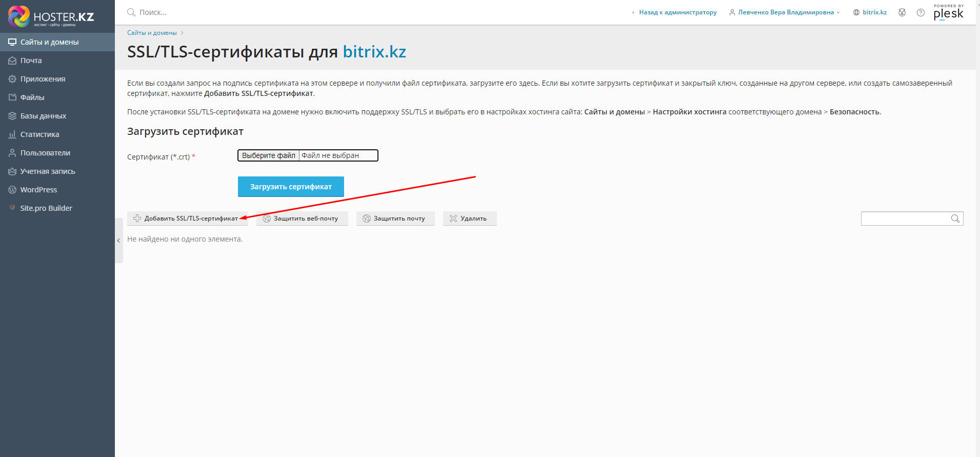The height and width of the screenshot is (457, 980).
Task: Click the shield icon on Защитить веб-почту
Action: point(267,218)
